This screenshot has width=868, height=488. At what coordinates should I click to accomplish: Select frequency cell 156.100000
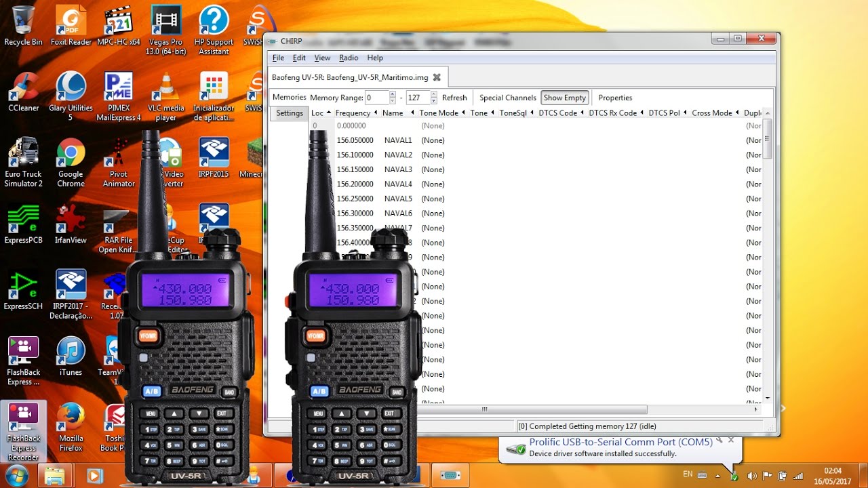pyautogui.click(x=355, y=155)
